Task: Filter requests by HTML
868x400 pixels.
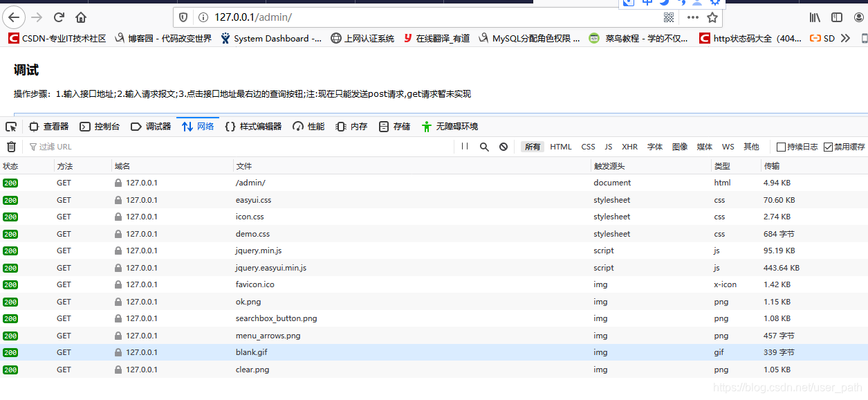Action: [561, 147]
